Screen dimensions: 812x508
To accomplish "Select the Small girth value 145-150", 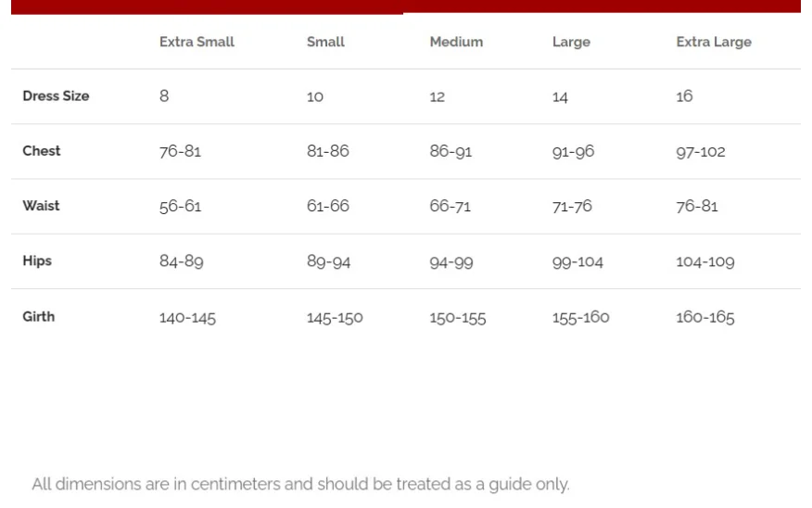I will 335,317.
